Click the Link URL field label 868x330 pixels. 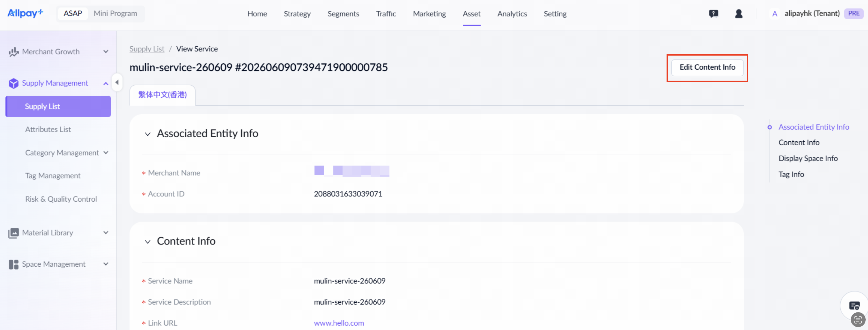pyautogui.click(x=163, y=323)
